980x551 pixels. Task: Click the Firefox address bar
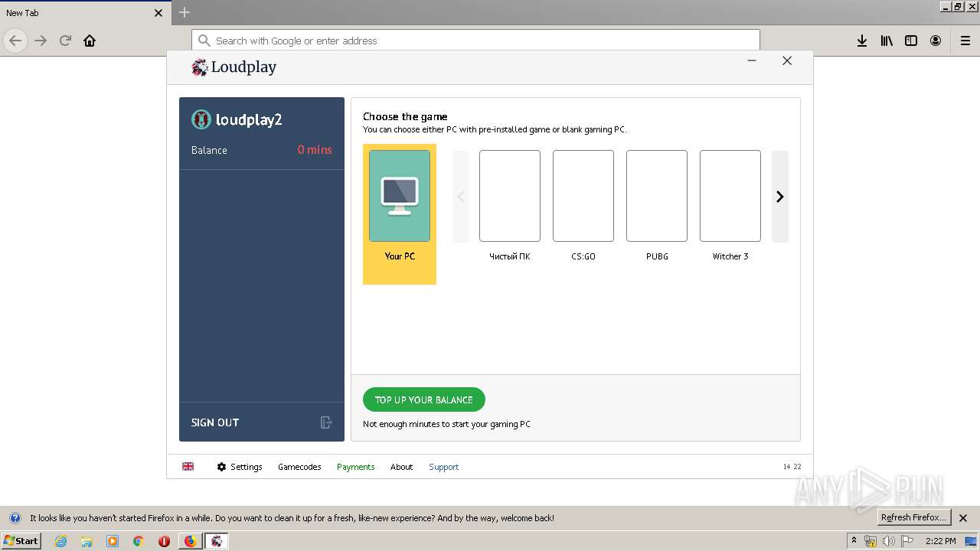pyautogui.click(x=475, y=41)
